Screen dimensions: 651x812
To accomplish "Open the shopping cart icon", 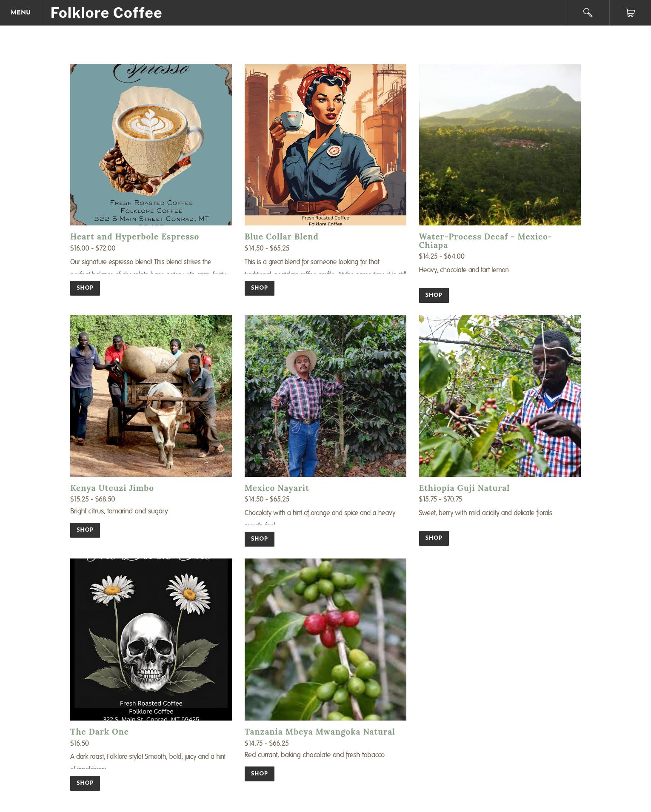I will pos(630,13).
